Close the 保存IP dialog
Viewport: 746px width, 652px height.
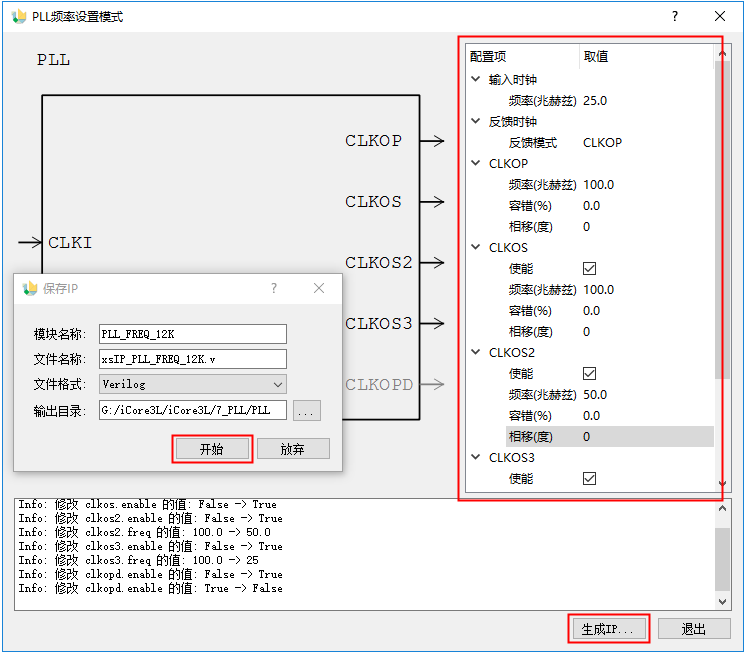tap(319, 288)
